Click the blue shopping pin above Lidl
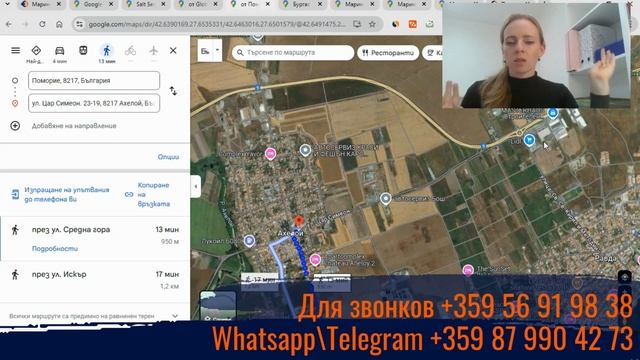The height and width of the screenshot is (360, 640). point(553,113)
